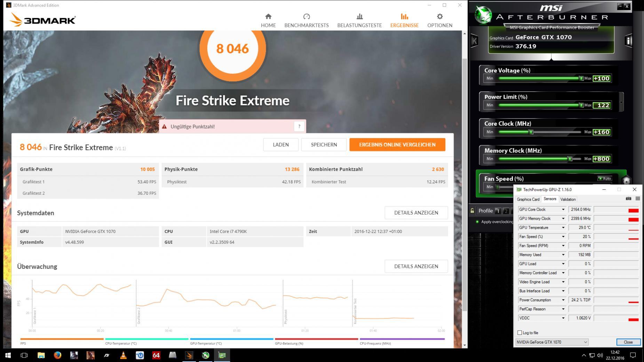Open the AIDA64 taskbar icon
Screen dimensions: 644x362
pos(156,355)
